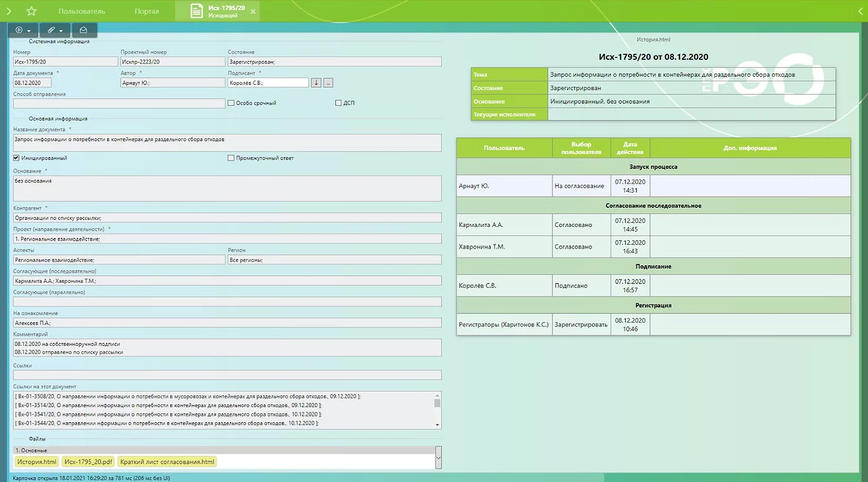Select the Вх-01-3514/20 linked document row

(x=168, y=405)
